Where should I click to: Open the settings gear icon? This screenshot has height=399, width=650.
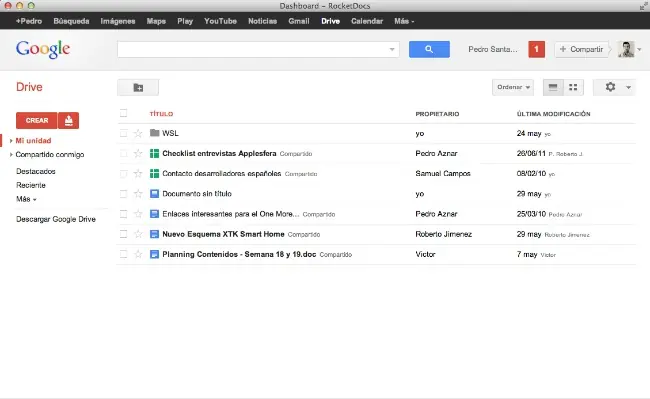point(610,87)
